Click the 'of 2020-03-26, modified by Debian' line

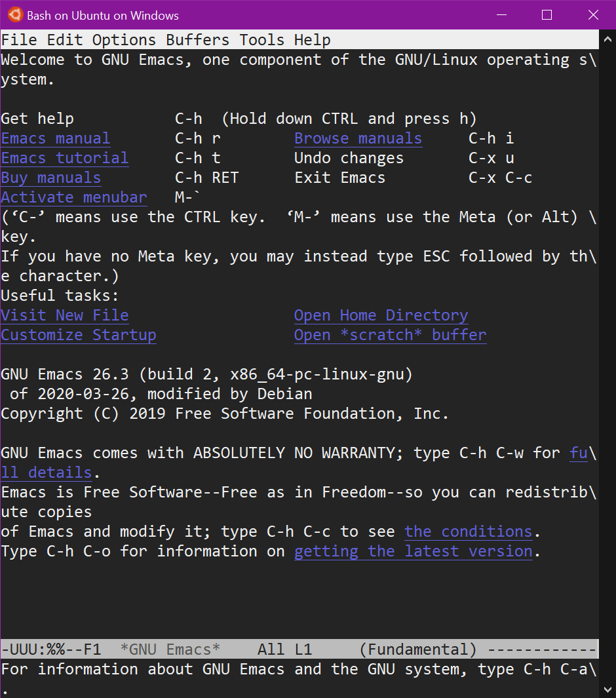click(x=161, y=394)
